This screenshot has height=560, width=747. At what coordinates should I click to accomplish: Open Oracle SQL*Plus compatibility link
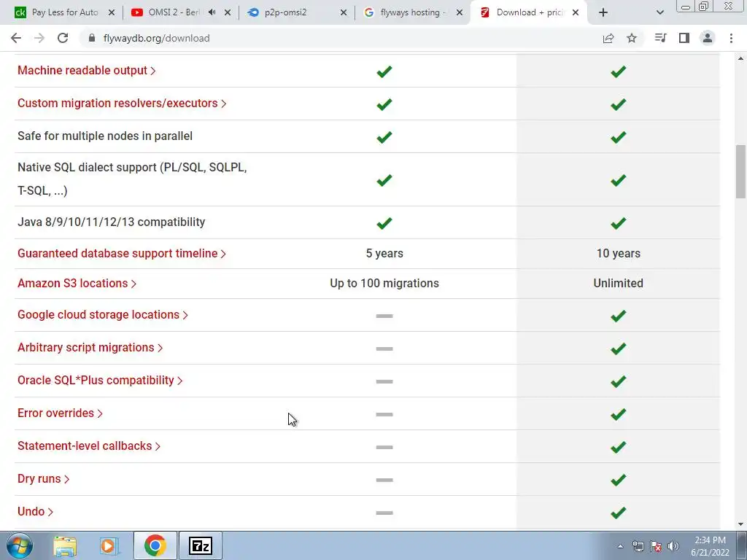coord(100,381)
